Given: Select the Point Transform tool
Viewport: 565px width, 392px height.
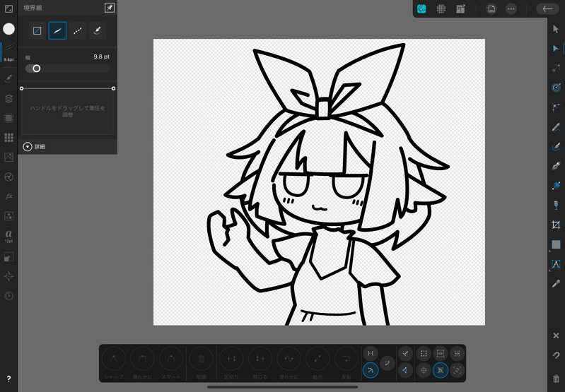Looking at the screenshot, I should point(556,68).
